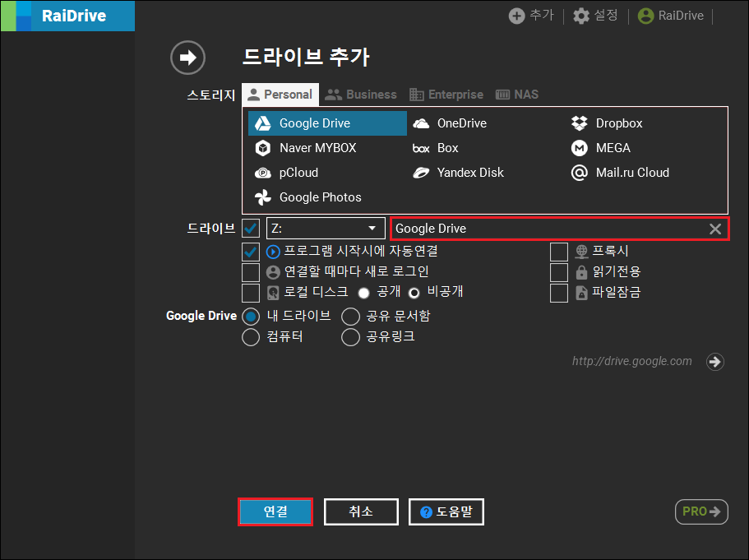Click the PRO upgrade button
The height and width of the screenshot is (560, 749).
tap(701, 511)
